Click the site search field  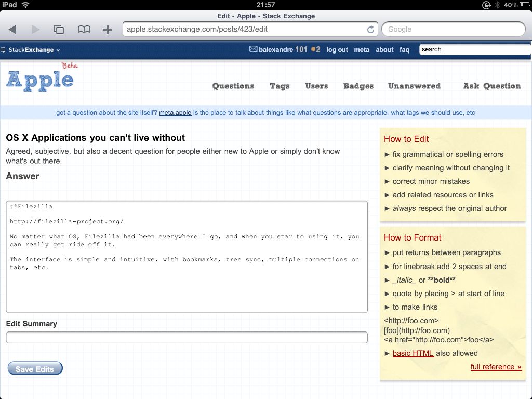(475, 49)
